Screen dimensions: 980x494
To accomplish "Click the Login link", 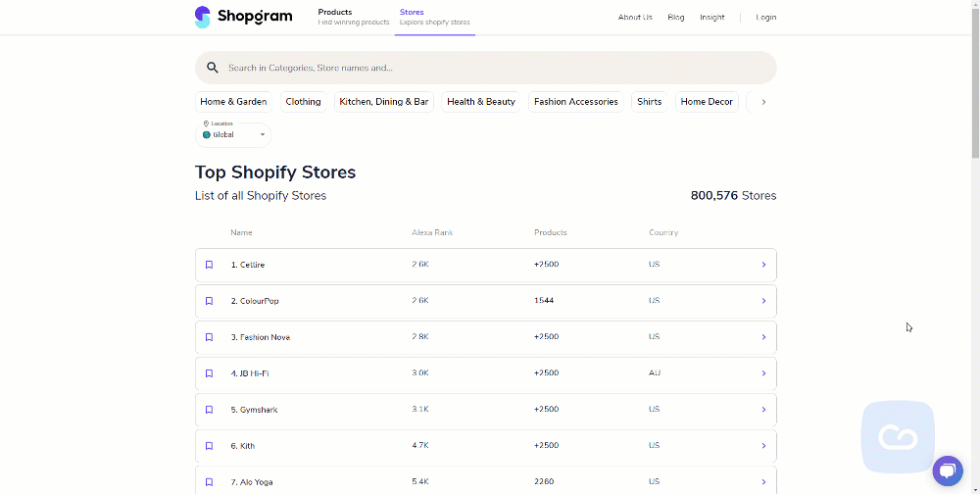I will click(x=765, y=18).
